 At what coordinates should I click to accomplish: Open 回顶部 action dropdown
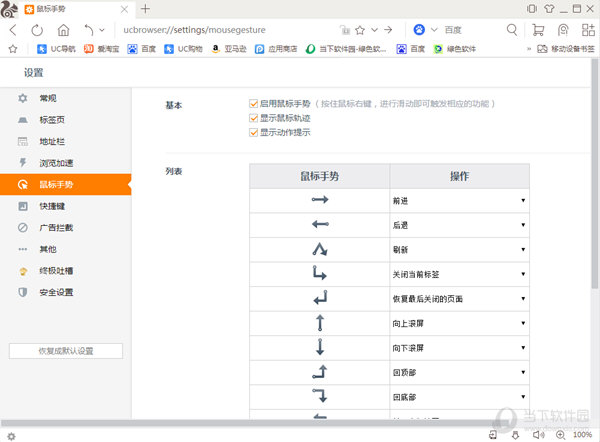coord(460,372)
